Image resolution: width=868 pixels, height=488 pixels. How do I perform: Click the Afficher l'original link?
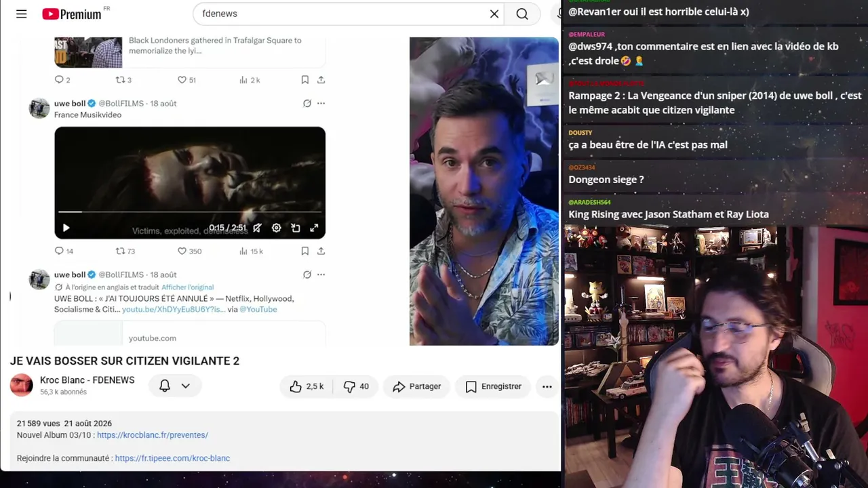187,287
